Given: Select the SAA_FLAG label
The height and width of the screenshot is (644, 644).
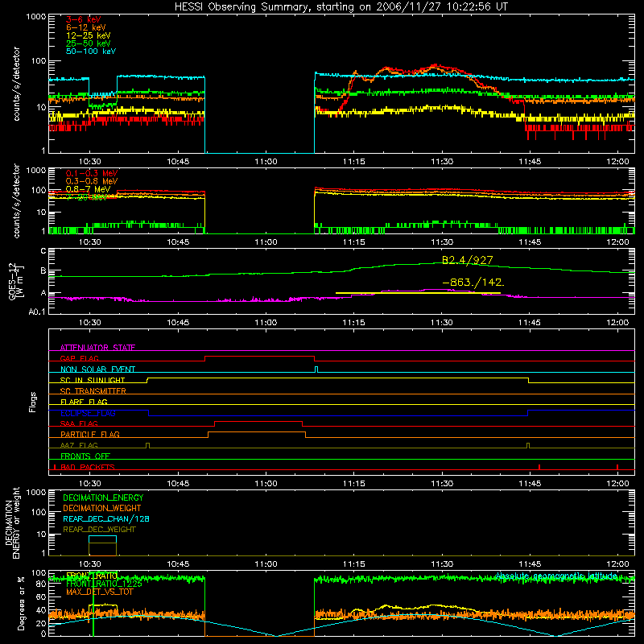Looking at the screenshot, I should tap(79, 423).
